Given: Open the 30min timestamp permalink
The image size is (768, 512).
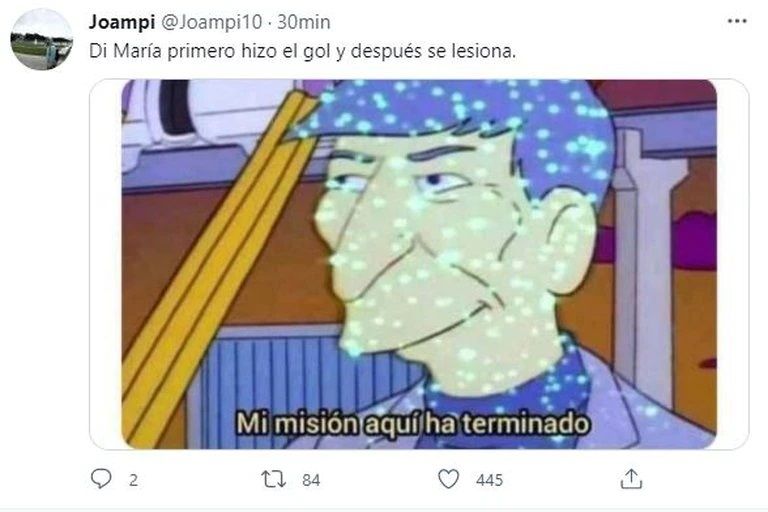Looking at the screenshot, I should point(304,22).
